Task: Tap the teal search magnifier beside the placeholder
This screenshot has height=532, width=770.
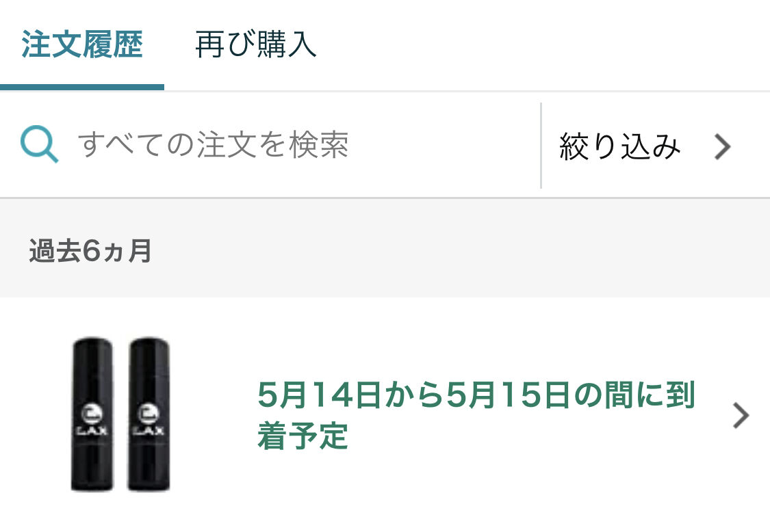Action: click(x=39, y=144)
